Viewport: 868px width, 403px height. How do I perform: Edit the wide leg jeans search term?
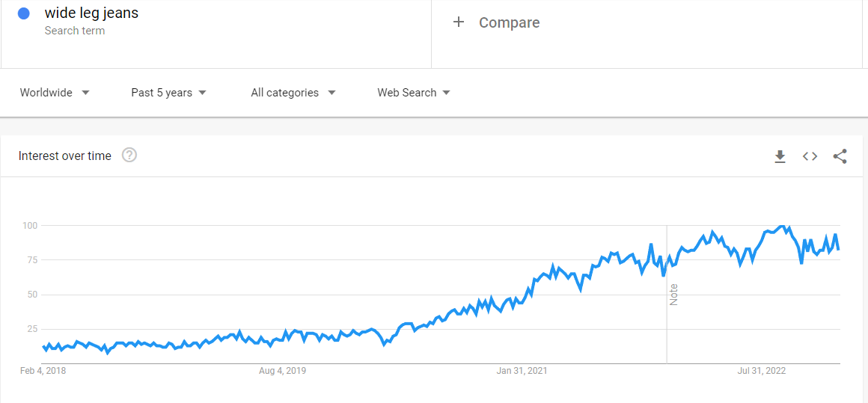(x=92, y=13)
